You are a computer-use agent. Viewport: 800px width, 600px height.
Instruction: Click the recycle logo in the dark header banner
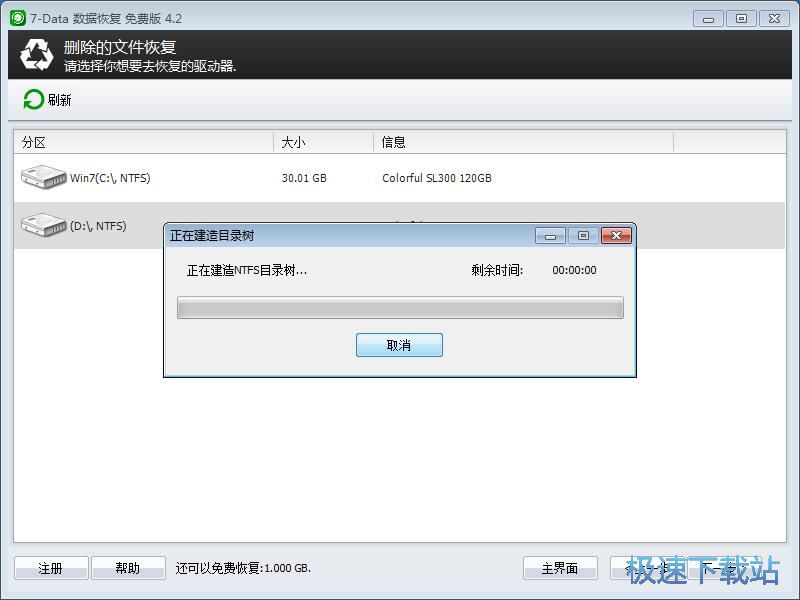pyautogui.click(x=34, y=55)
